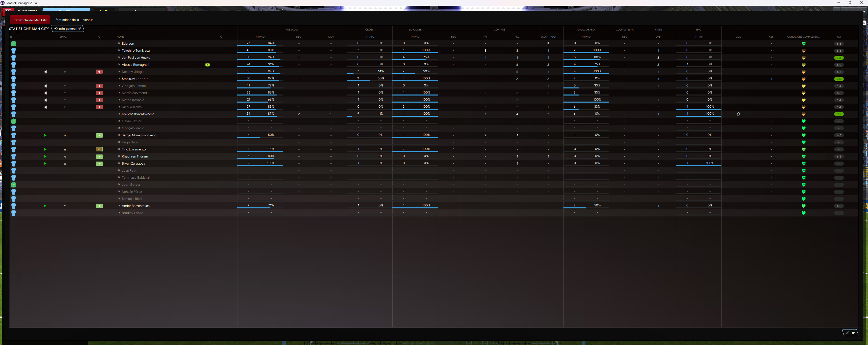
Task: Sort by the VOT rating column header
Action: (839, 37)
